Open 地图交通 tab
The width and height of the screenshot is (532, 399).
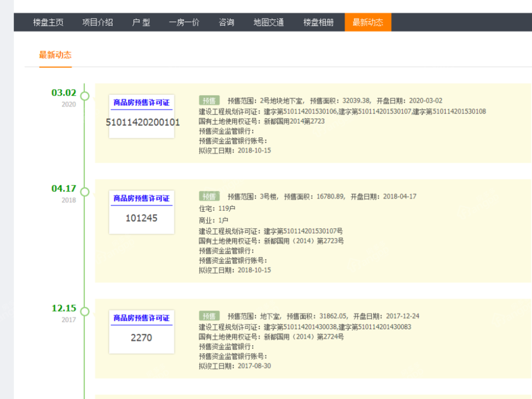point(269,22)
